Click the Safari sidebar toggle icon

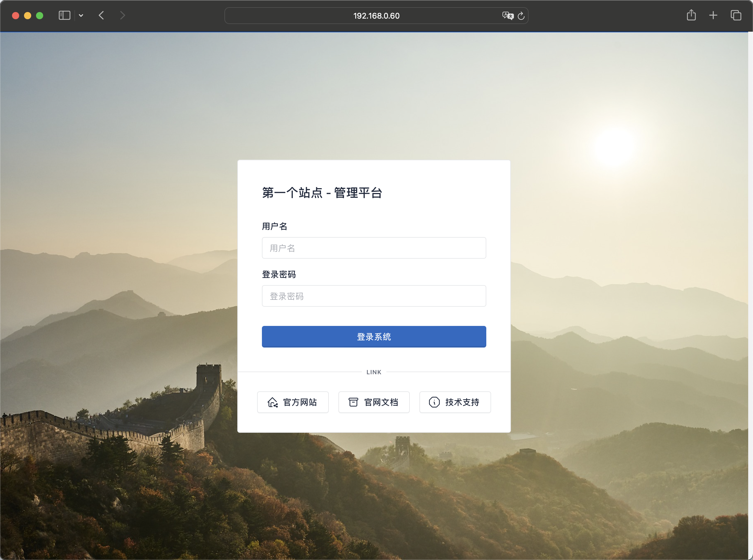point(64,16)
